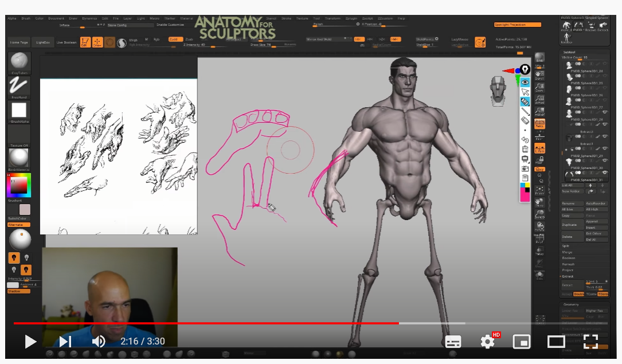Enter YouTube fullscreen mode

[590, 342]
